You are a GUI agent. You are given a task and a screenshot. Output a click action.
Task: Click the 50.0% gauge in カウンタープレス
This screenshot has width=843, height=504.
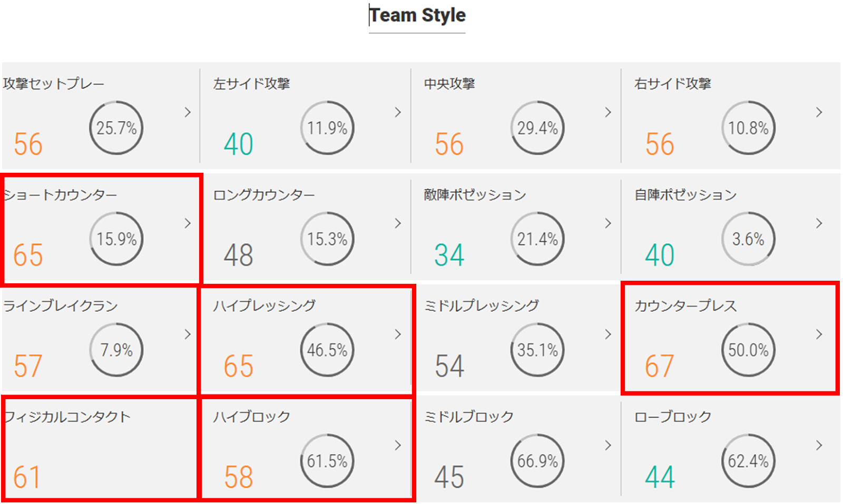(748, 350)
